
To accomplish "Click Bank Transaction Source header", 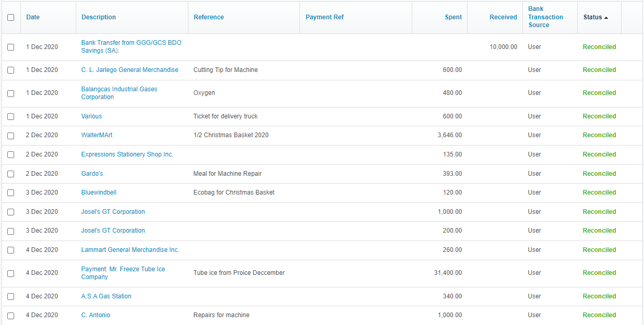I will (545, 17).
